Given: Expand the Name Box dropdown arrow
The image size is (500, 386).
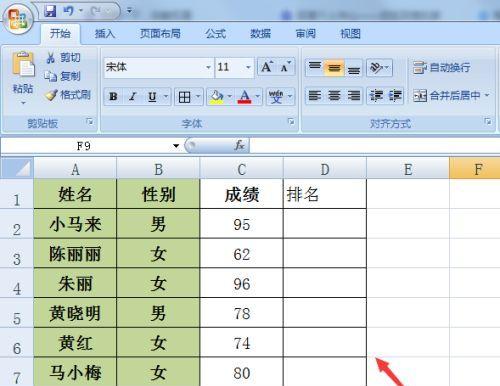Looking at the screenshot, I should 176,146.
